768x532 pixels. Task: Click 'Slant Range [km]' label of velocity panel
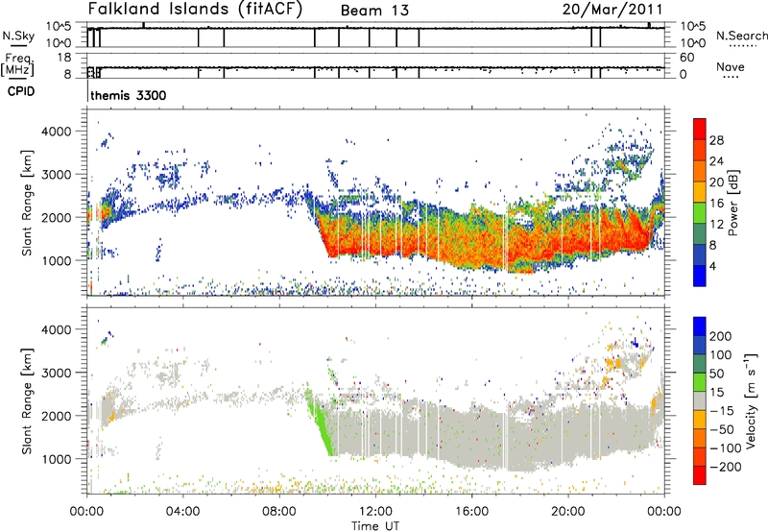pos(27,400)
